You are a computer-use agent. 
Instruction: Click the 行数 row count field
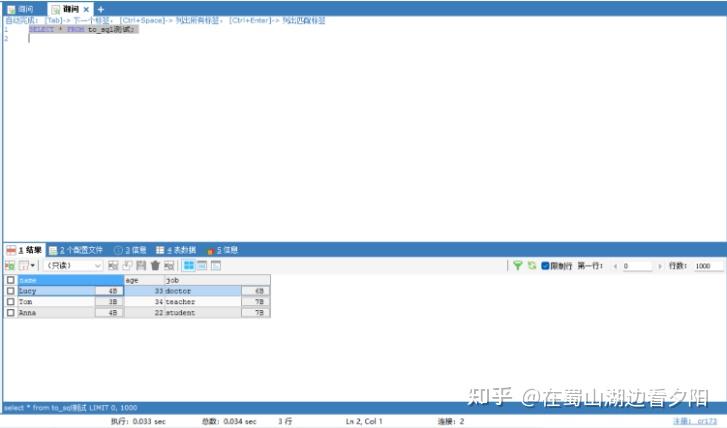pyautogui.click(x=708, y=266)
